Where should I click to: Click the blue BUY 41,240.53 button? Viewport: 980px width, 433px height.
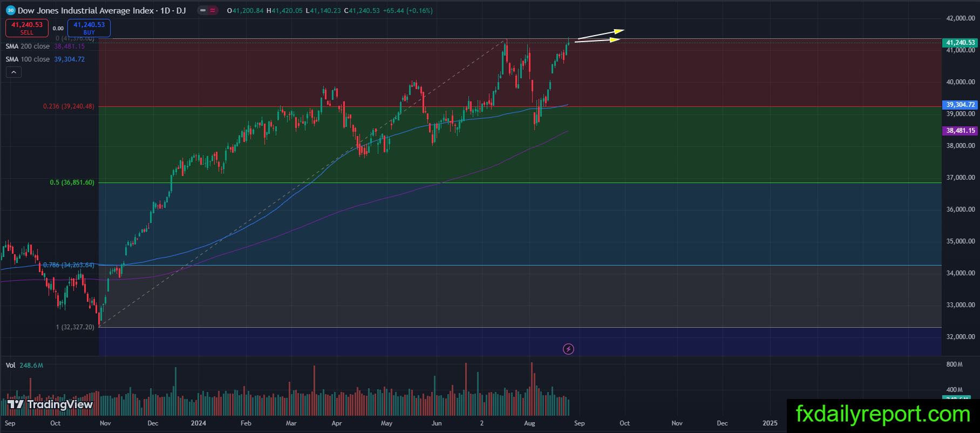[x=89, y=28]
